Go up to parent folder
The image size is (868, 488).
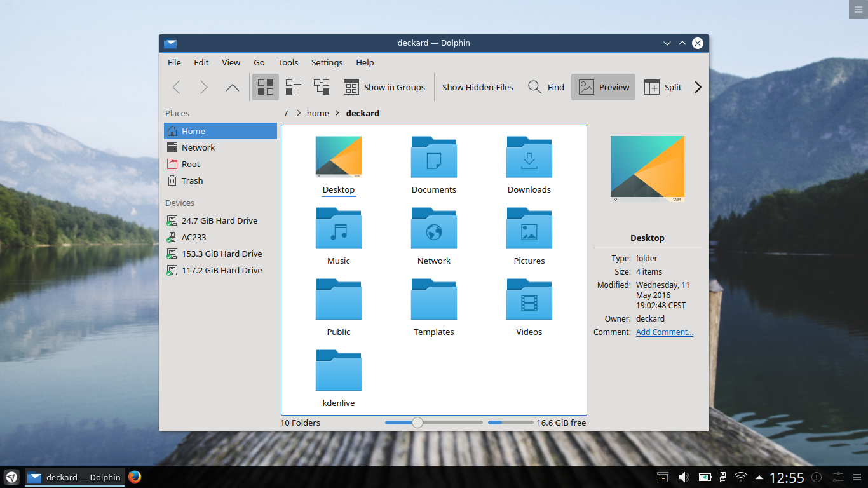pos(233,87)
